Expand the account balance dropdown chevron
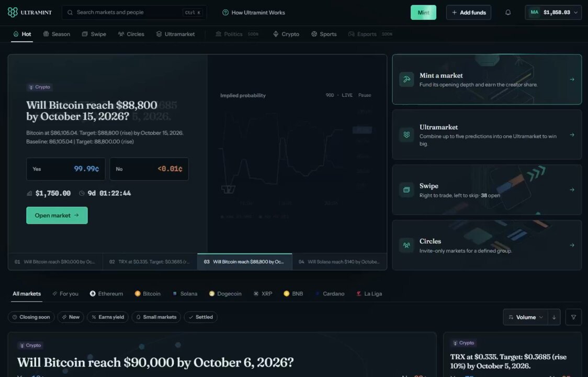The height and width of the screenshot is (377, 588). click(x=575, y=13)
